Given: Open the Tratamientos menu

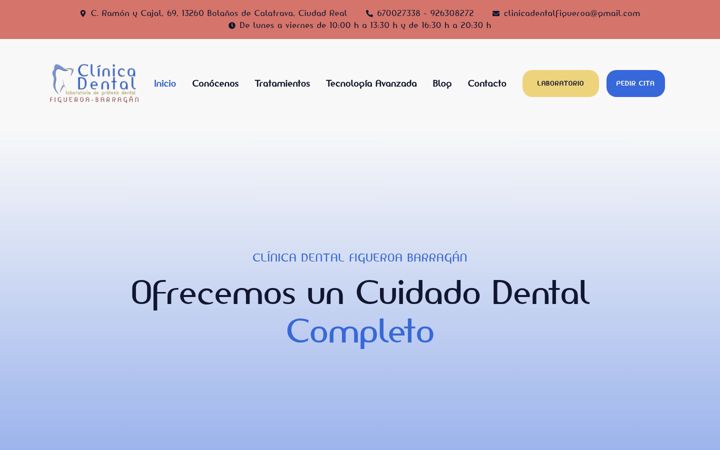Looking at the screenshot, I should tap(282, 84).
